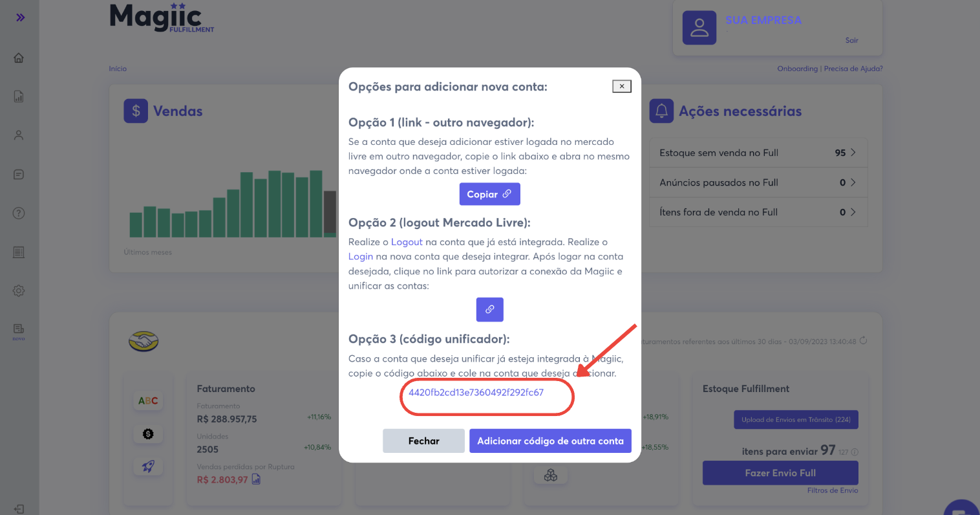Select the ABC curve icon

(148, 401)
